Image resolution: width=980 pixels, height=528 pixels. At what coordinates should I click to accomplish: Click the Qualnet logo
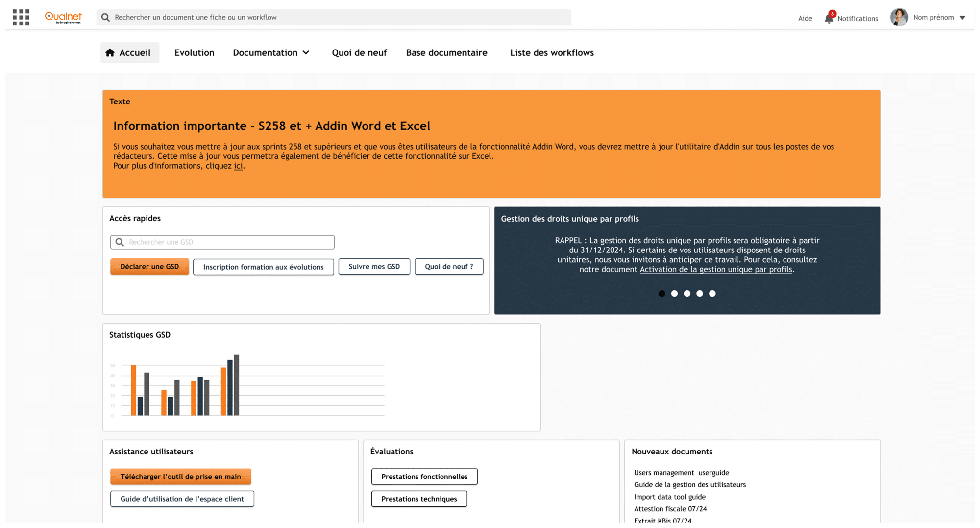coord(63,18)
